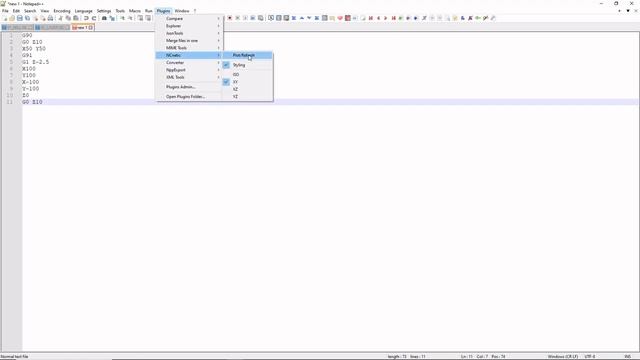This screenshot has width=640, height=360.
Task: Click the macro Playback icon
Action: (x=245, y=18)
